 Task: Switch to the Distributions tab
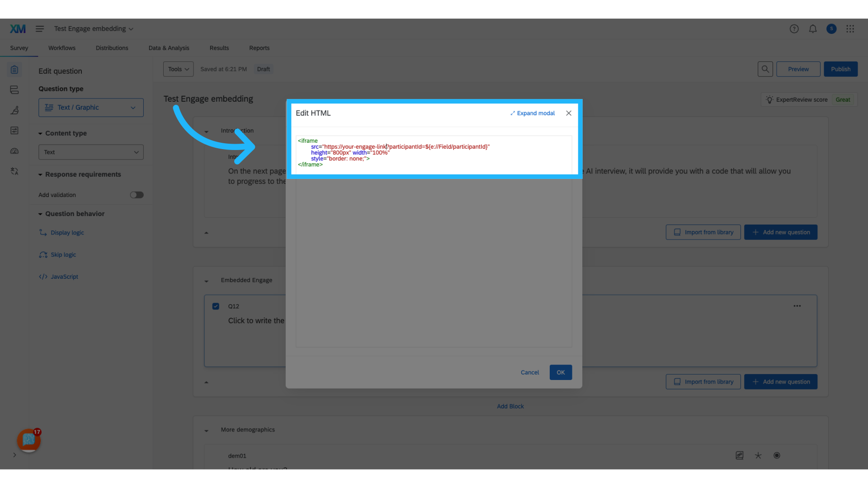[x=112, y=48]
